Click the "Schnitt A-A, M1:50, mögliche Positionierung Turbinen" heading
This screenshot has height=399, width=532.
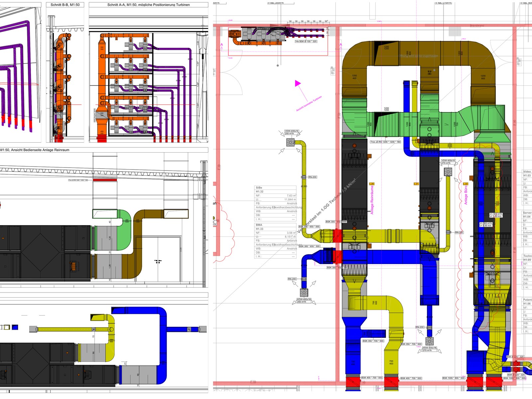tap(149, 5)
